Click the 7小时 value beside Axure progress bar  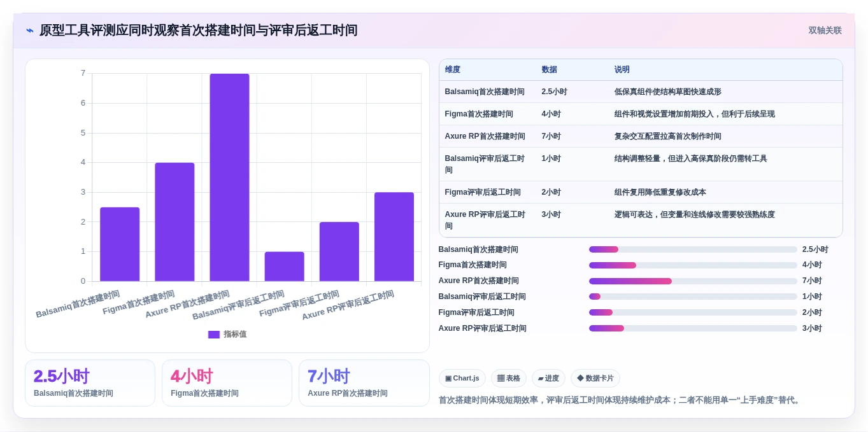pos(812,281)
